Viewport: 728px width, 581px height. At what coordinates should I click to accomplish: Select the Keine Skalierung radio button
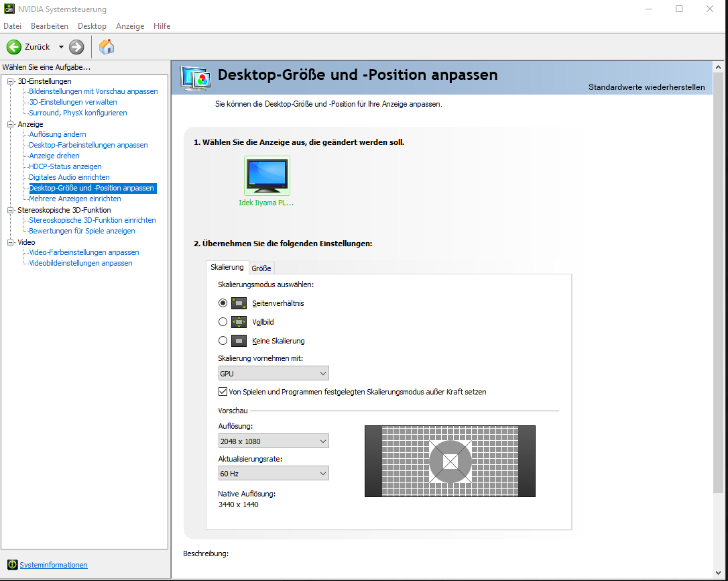coord(223,341)
